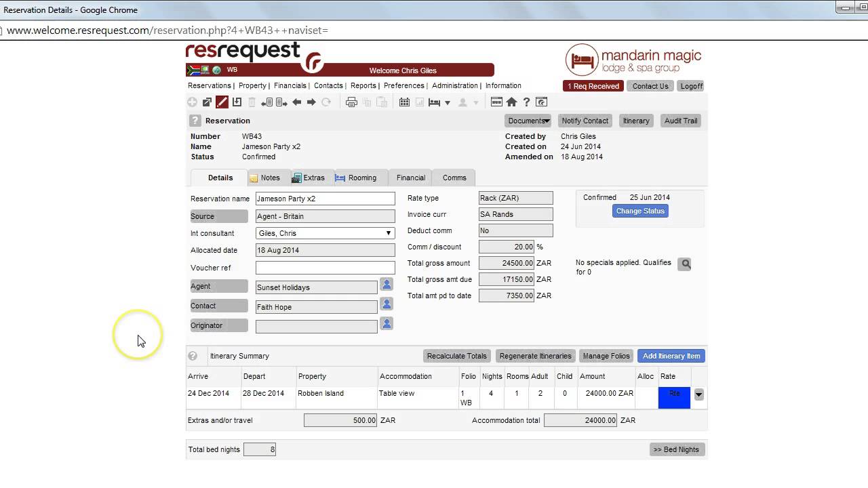Go to previous record list icon
Screen dimensions: 868x488
267,102
